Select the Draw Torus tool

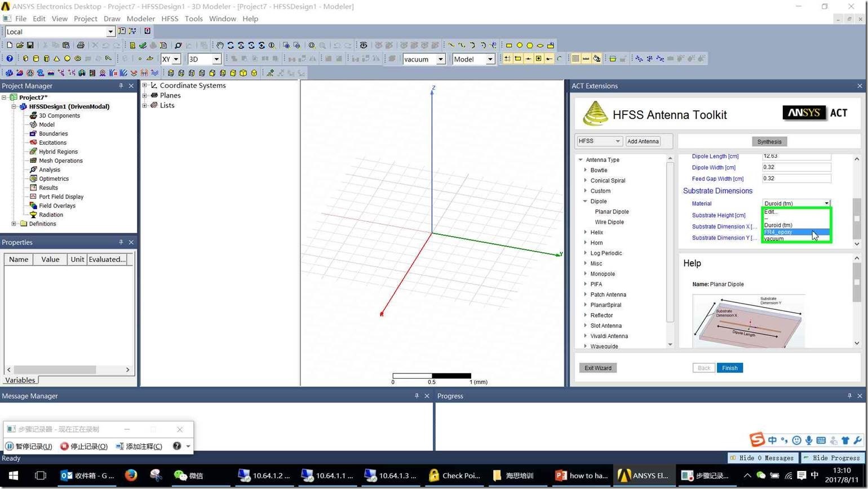(x=78, y=59)
